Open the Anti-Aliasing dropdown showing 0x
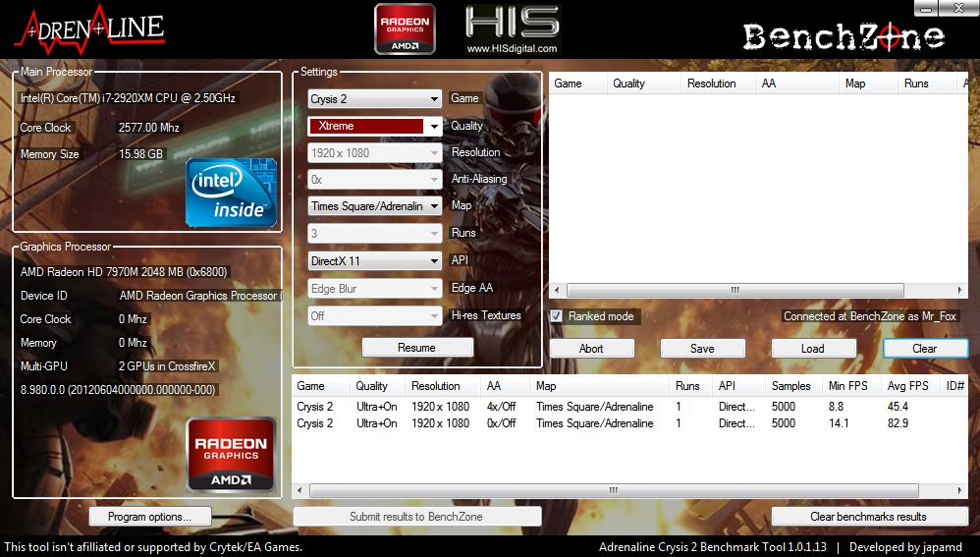 (x=375, y=180)
